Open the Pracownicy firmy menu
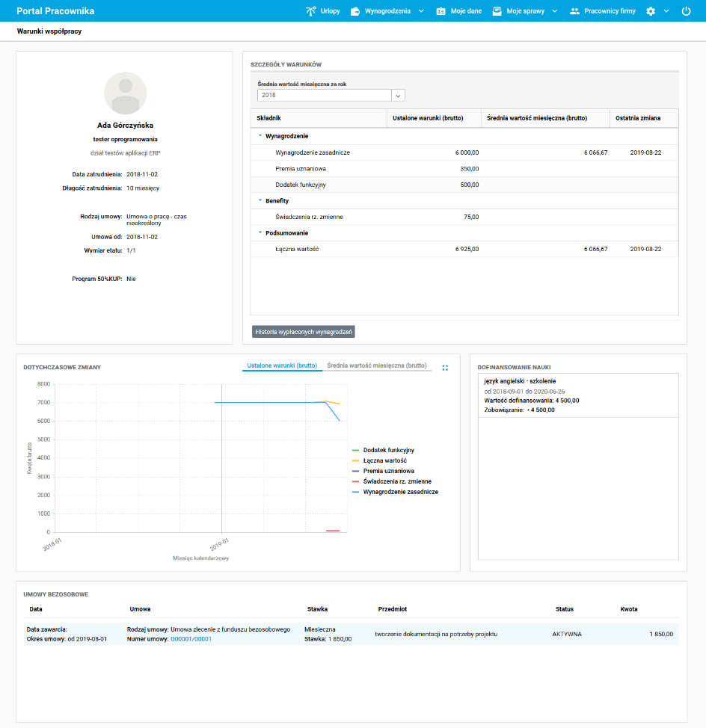This screenshot has height=728, width=706. tap(610, 11)
